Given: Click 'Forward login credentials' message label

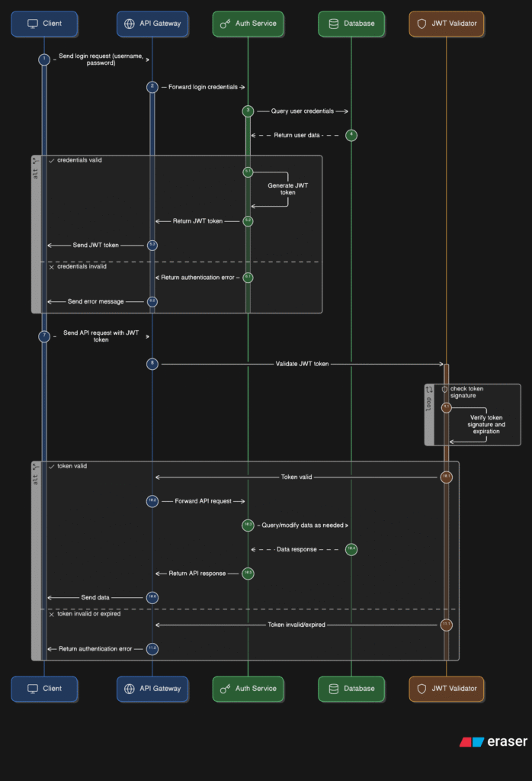Looking at the screenshot, I should [203, 87].
